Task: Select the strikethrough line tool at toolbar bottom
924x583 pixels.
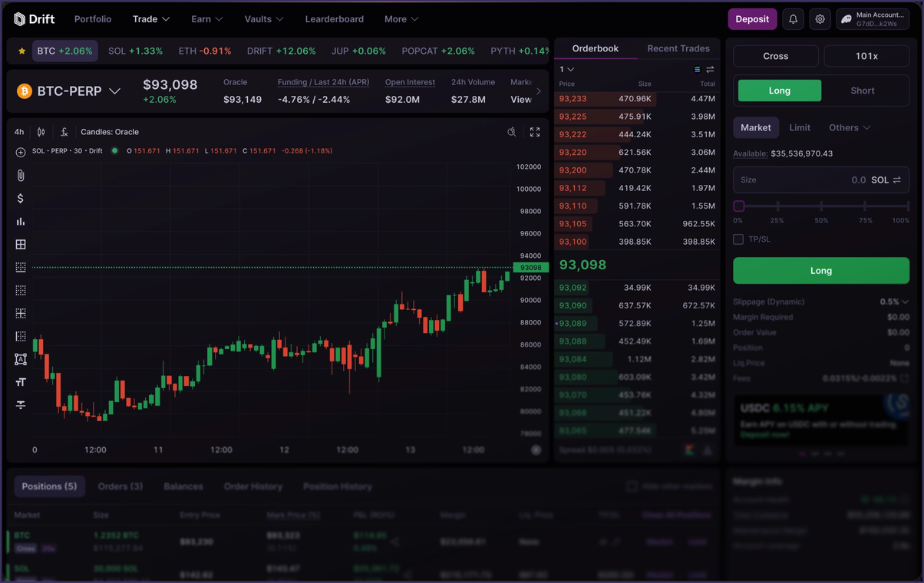Action: point(21,404)
